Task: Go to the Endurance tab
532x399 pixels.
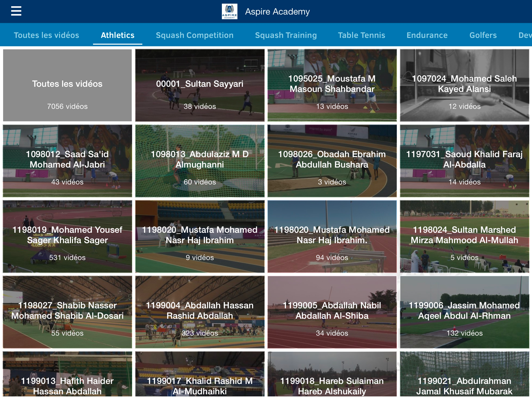Action: [x=427, y=35]
